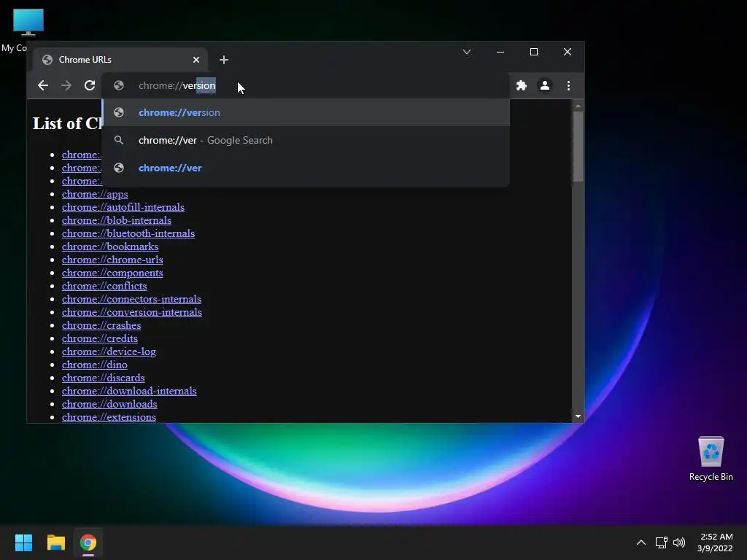Open the chrome://extensions link
This screenshot has width=747, height=560.
(x=109, y=417)
